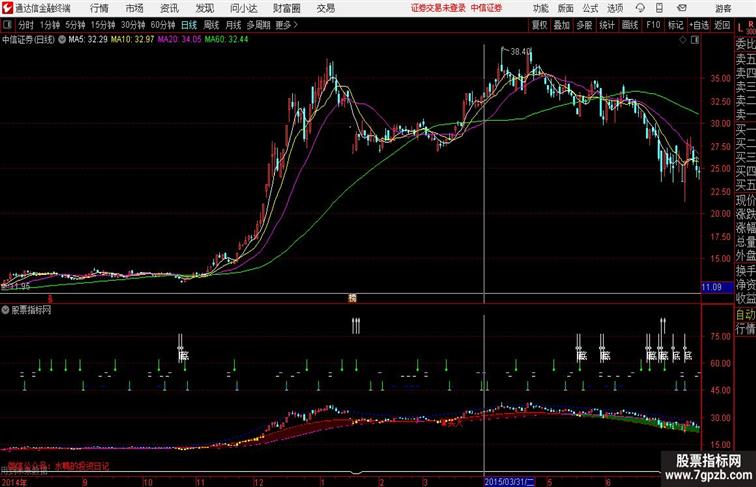Select the 月线 monthly period

(x=233, y=25)
